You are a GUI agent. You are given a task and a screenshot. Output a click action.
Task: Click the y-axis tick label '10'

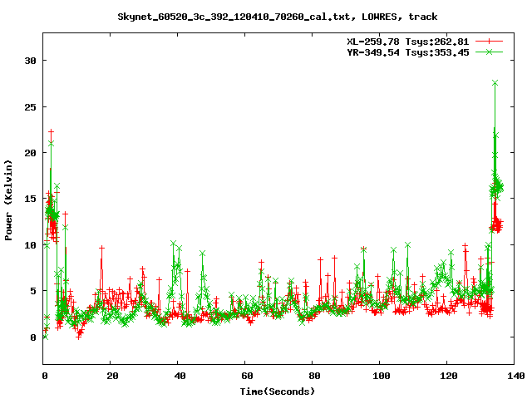pyautogui.click(x=31, y=245)
